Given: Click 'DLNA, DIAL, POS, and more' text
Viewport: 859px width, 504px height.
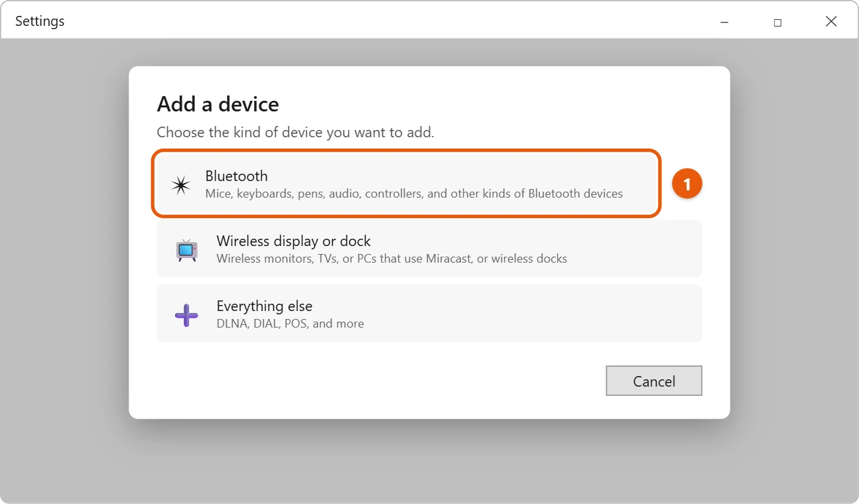Looking at the screenshot, I should click(x=290, y=324).
